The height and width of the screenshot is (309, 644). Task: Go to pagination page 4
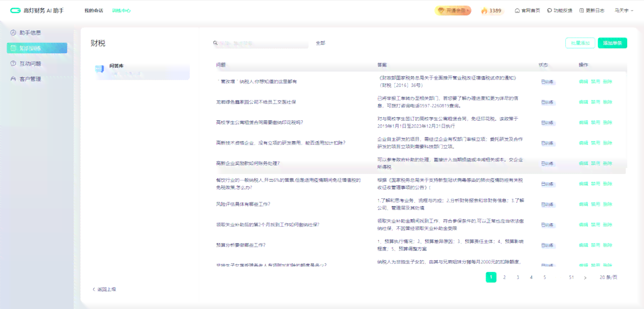coord(531,278)
